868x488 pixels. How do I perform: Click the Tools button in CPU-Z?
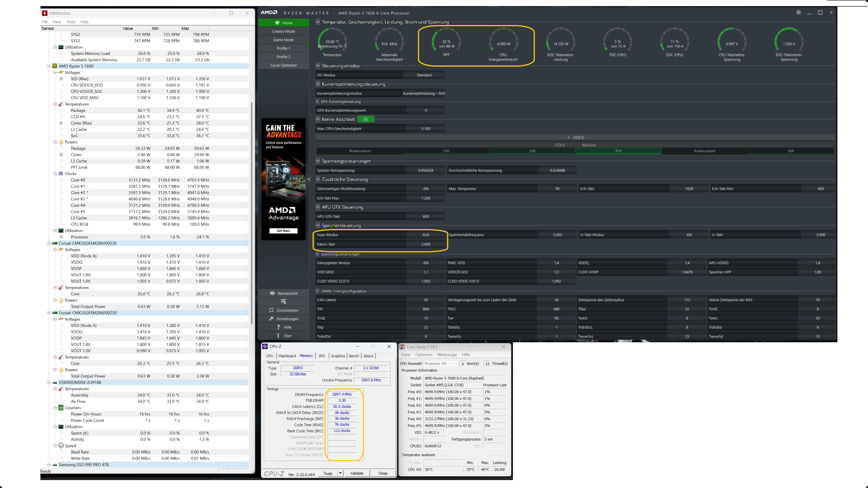pyautogui.click(x=328, y=473)
